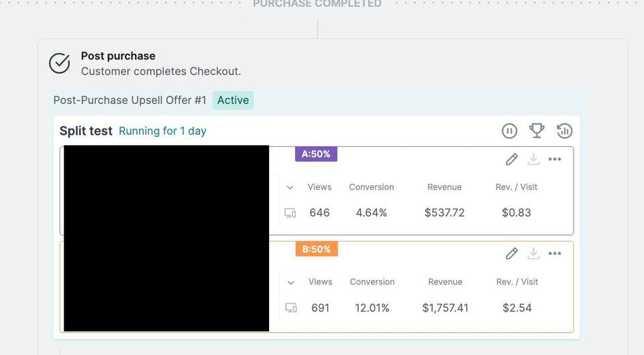Open more options for variant A
Screen dimensions: 644x355
coord(555,159)
